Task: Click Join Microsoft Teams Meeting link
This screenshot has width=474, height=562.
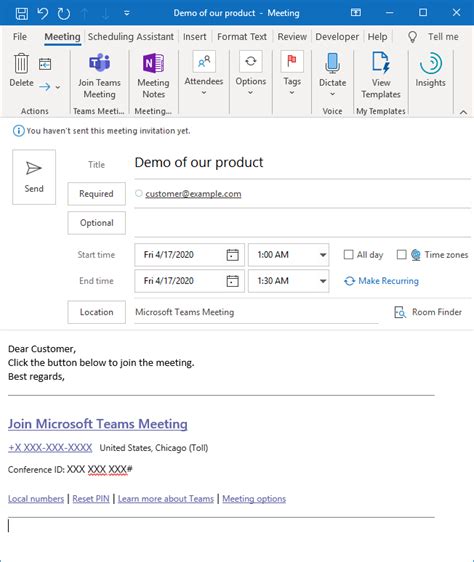Action: click(98, 424)
